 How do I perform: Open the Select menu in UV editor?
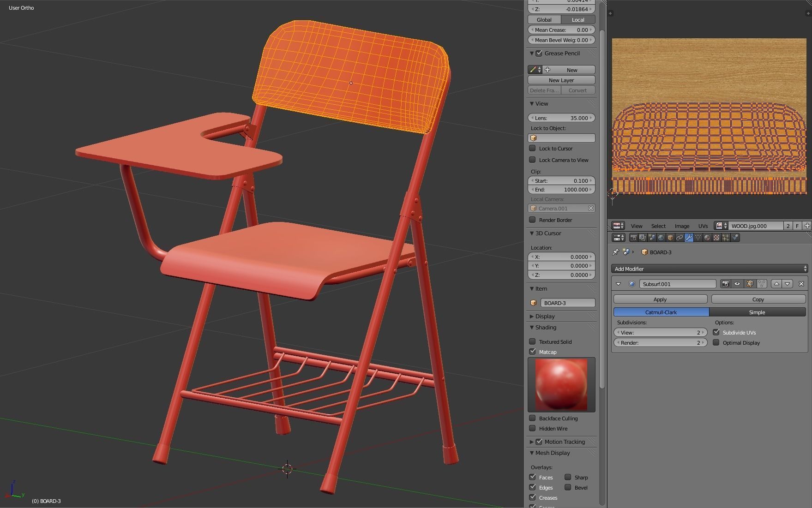pyautogui.click(x=658, y=226)
